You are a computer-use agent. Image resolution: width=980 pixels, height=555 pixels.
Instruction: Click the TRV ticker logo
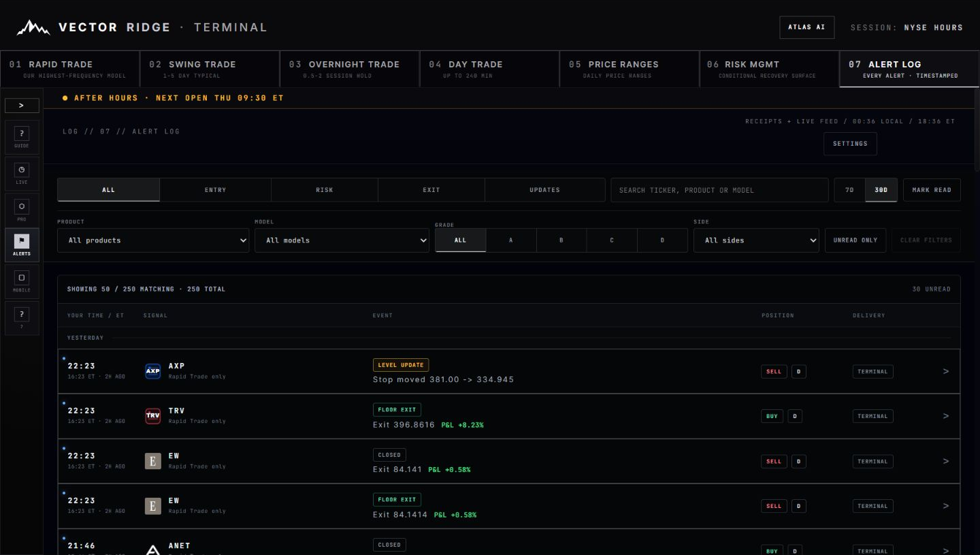pos(153,416)
